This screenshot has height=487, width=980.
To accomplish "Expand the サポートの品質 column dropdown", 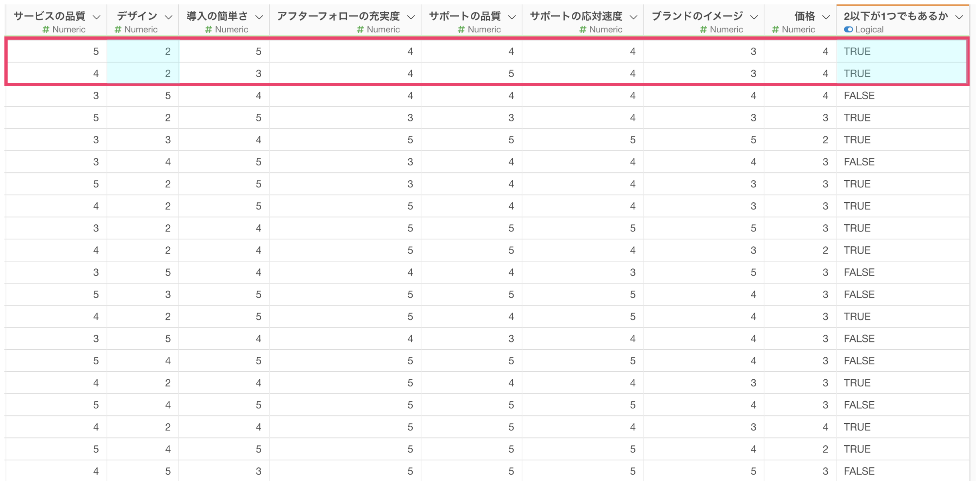I will pyautogui.click(x=512, y=17).
